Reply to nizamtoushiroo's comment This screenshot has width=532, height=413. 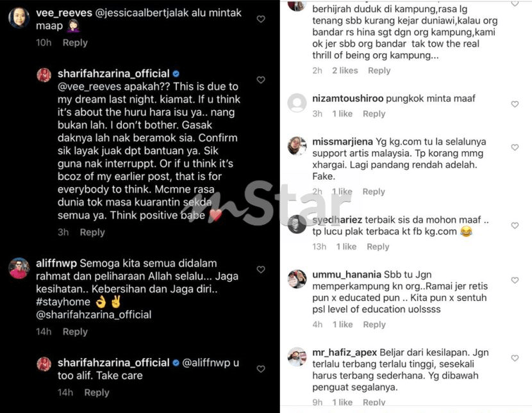tap(374, 114)
